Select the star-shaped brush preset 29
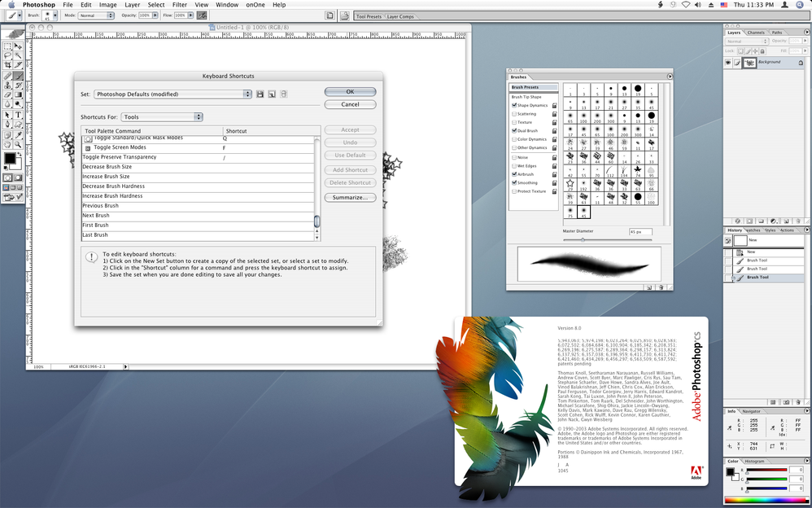This screenshot has height=508, width=812. pyautogui.click(x=570, y=183)
